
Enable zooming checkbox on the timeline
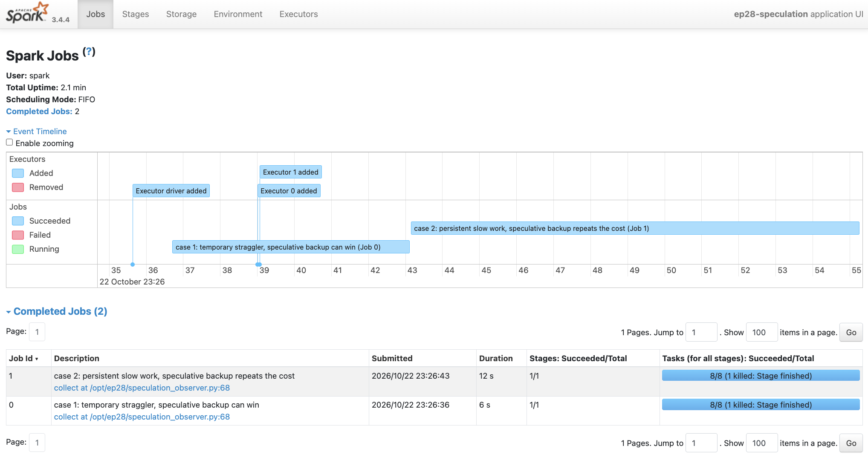9,143
